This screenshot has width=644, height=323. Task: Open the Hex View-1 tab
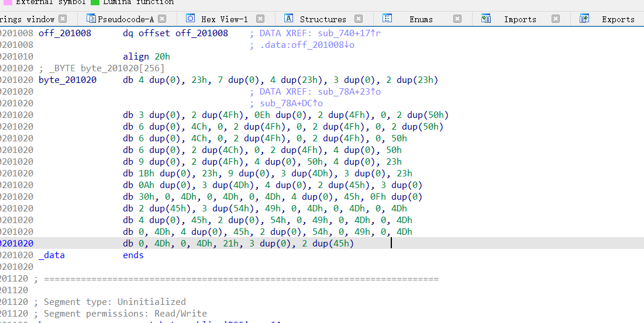coord(224,19)
